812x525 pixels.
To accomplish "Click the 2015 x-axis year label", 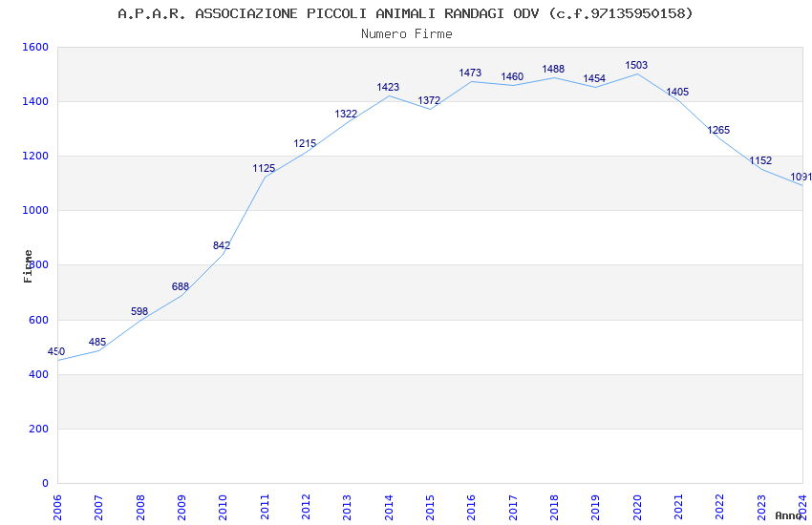I will tap(430, 508).
